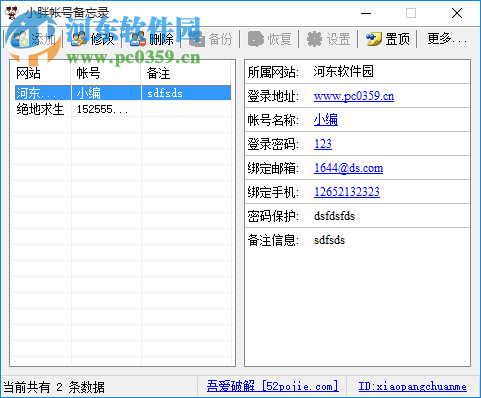
Task: Click the 登录密码 label
Action: point(273,144)
